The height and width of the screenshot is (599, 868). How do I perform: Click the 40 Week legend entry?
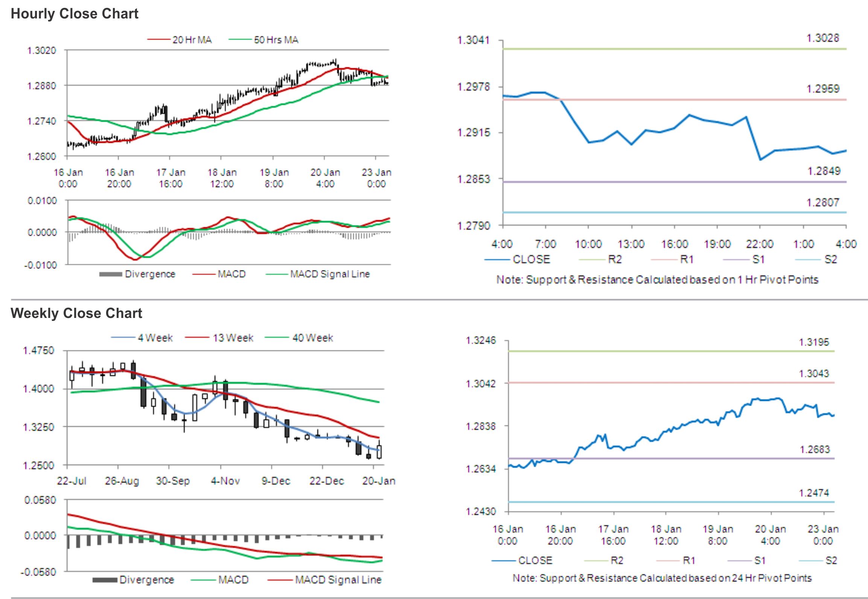tap(299, 338)
